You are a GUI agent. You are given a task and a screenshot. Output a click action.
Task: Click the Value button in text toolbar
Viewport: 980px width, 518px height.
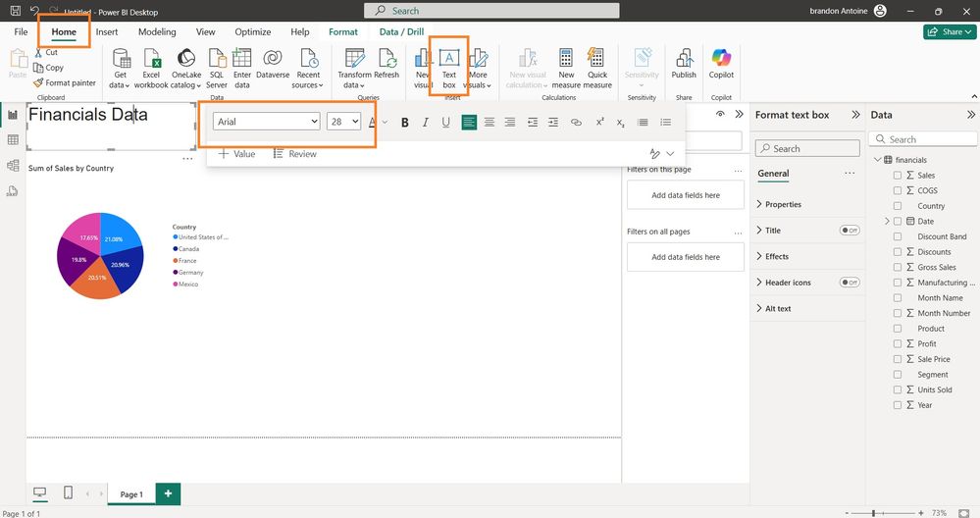pyautogui.click(x=236, y=154)
